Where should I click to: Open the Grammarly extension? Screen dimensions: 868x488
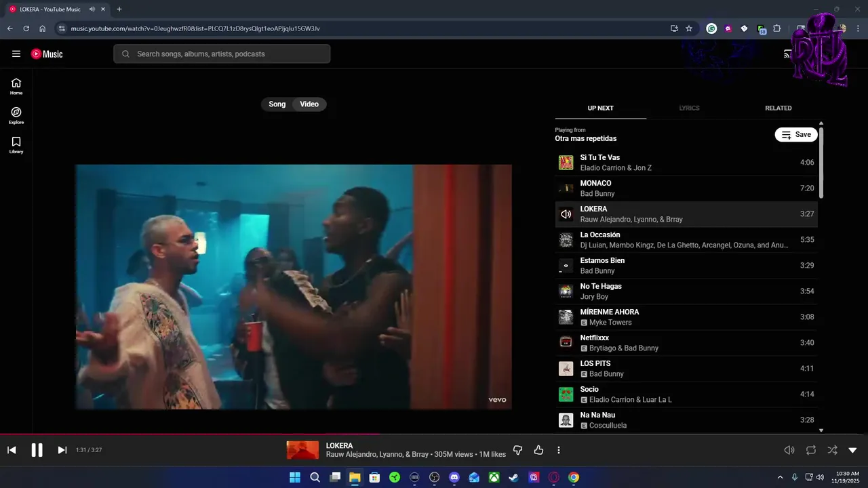pyautogui.click(x=711, y=28)
